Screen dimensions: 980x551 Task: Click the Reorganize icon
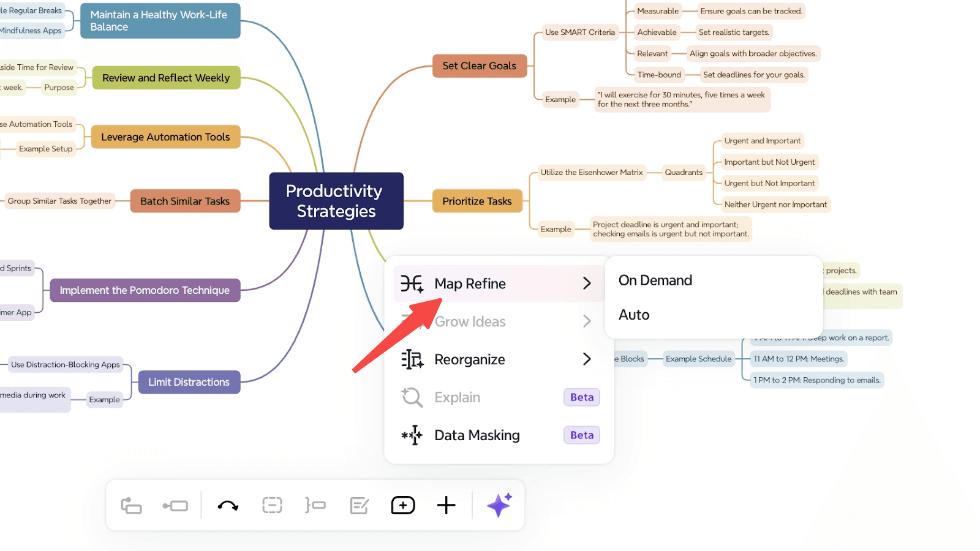(412, 359)
